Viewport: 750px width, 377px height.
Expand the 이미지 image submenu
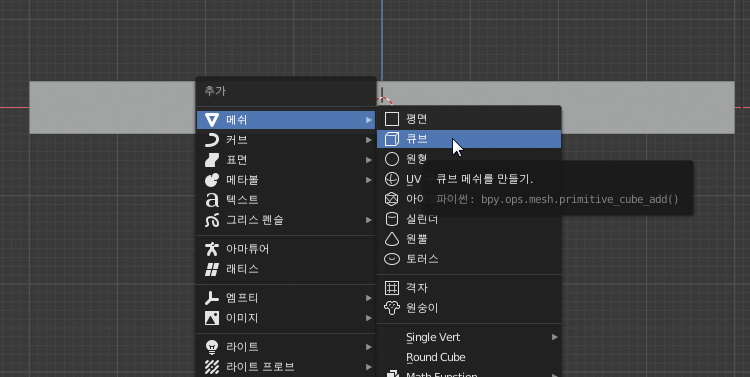(286, 318)
